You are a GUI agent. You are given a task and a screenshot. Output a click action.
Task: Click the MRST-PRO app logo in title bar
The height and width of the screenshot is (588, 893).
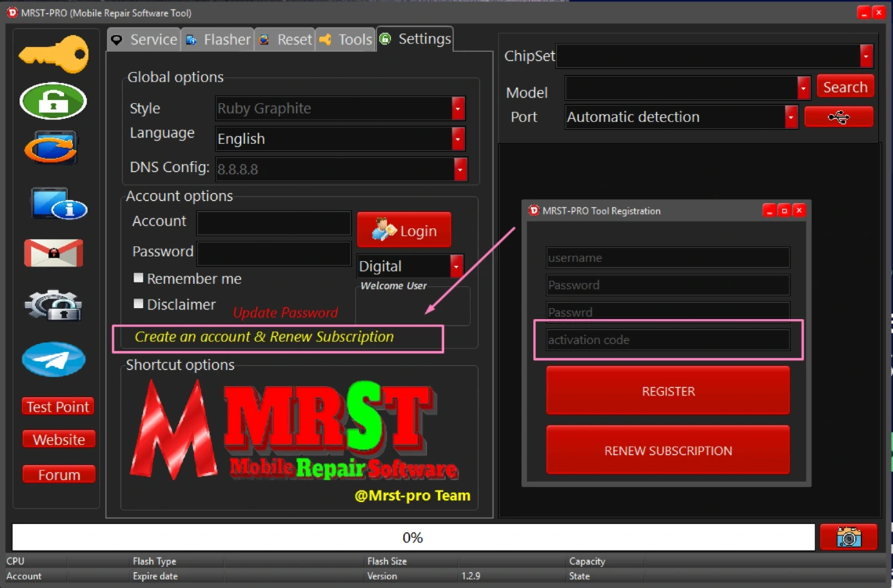click(12, 13)
